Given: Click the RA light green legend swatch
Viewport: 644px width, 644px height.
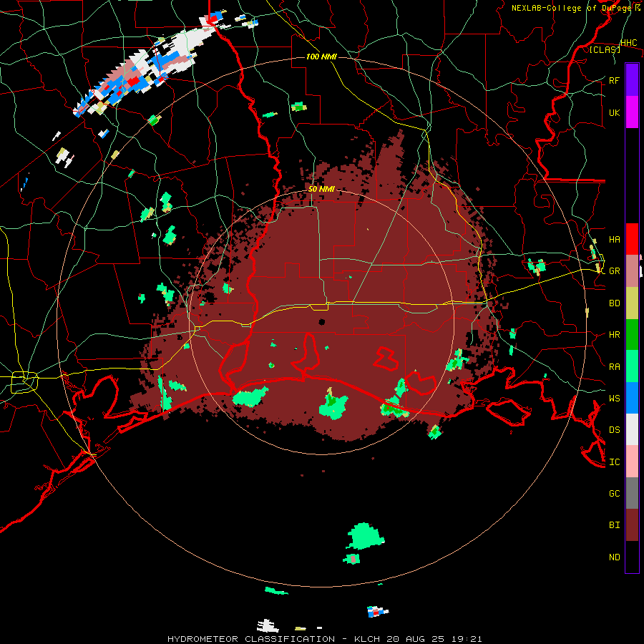Looking at the screenshot, I should click(632, 366).
